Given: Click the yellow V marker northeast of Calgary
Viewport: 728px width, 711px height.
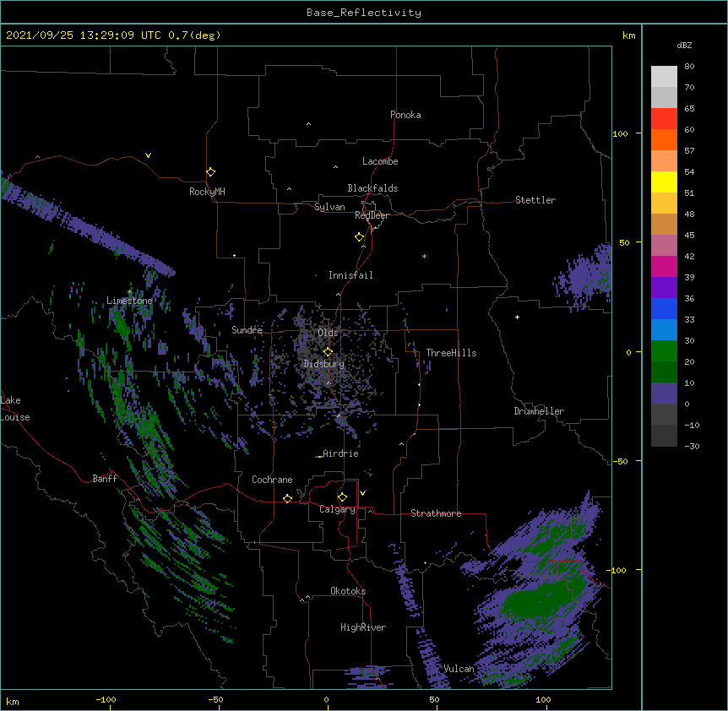Looking at the screenshot, I should point(362,493).
